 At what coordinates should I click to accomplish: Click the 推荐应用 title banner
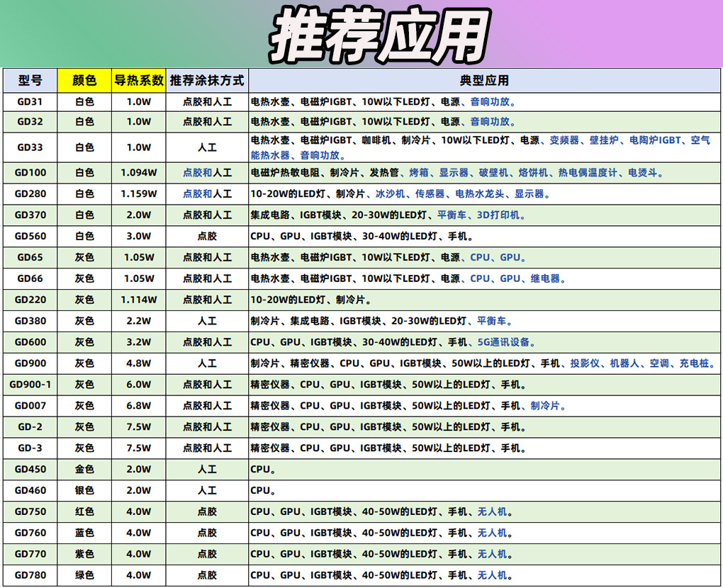click(x=379, y=35)
